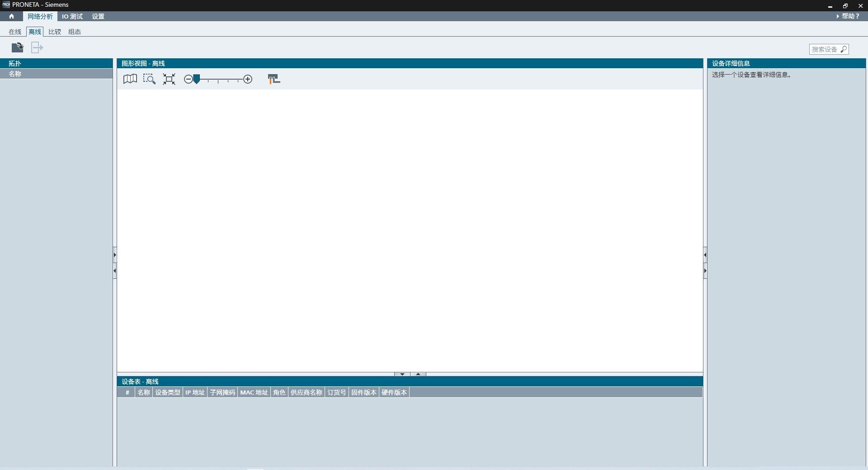The width and height of the screenshot is (868, 470).
Task: Fit the topology to the view
Action: (x=169, y=79)
